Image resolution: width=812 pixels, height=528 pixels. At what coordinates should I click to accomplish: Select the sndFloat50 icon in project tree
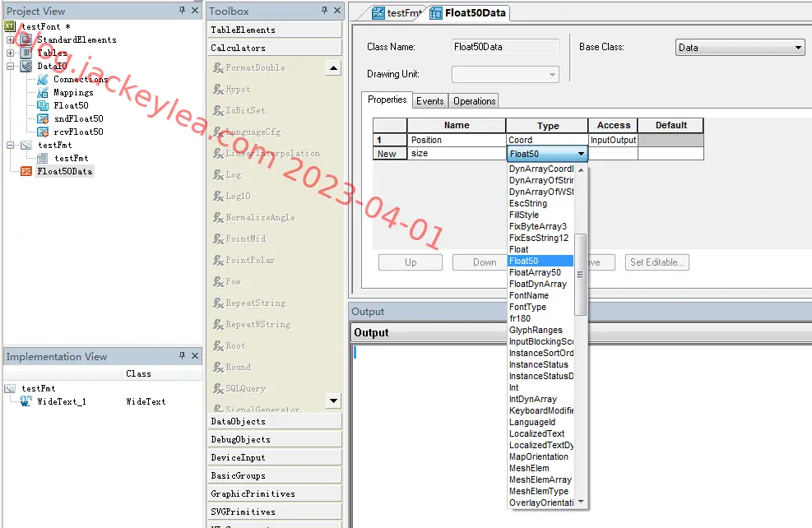(x=43, y=118)
